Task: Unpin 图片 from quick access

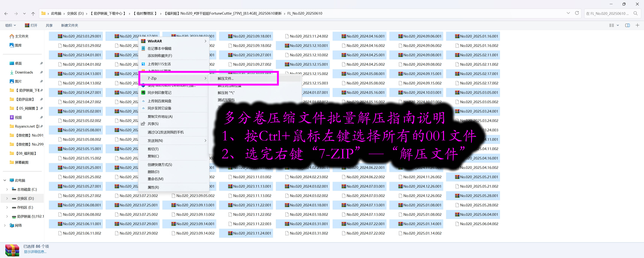Action: click(x=42, y=81)
